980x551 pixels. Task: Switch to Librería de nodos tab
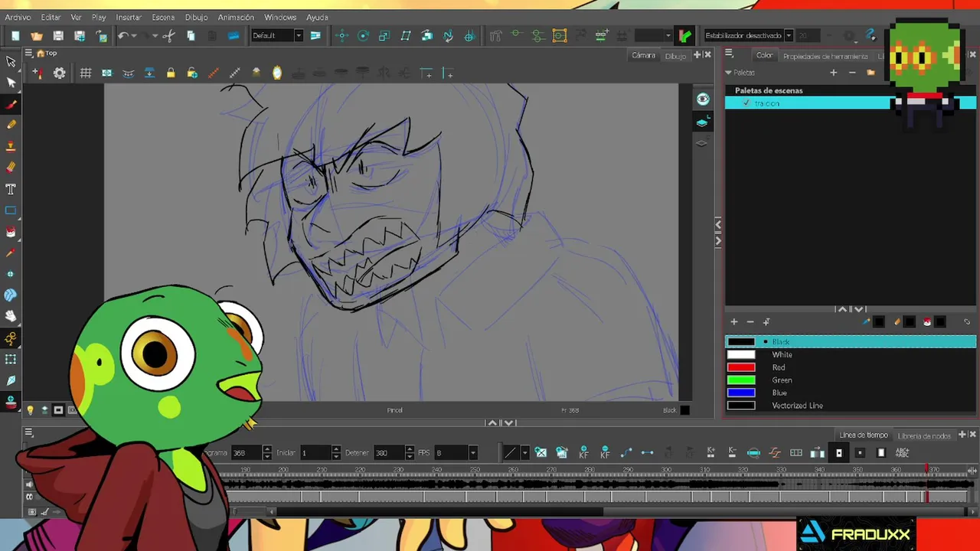tap(924, 435)
